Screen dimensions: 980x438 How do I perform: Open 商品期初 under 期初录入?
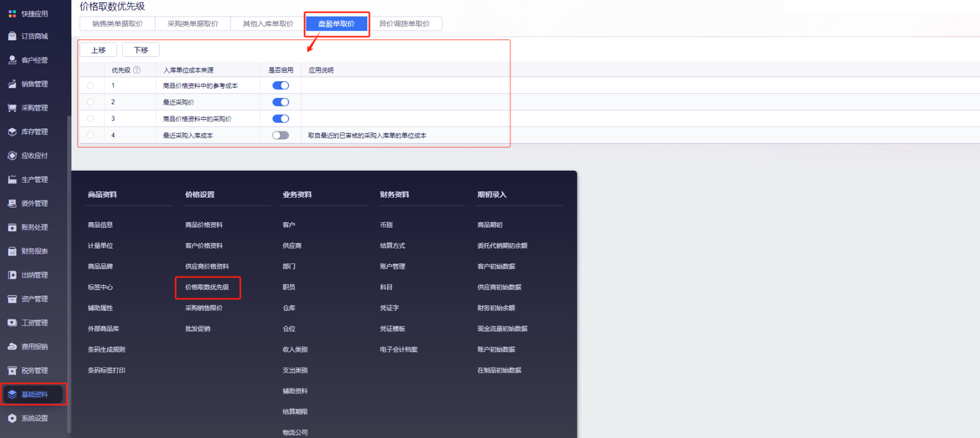pyautogui.click(x=490, y=225)
